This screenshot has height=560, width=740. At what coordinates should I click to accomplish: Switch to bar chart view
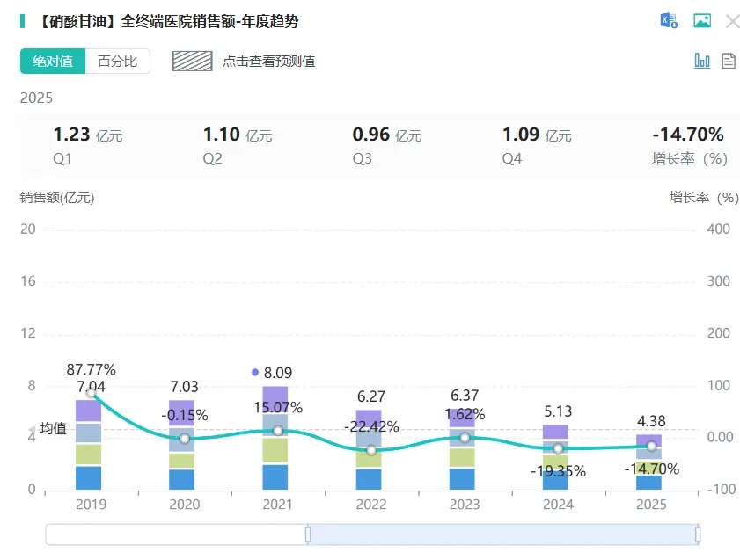coord(701,61)
